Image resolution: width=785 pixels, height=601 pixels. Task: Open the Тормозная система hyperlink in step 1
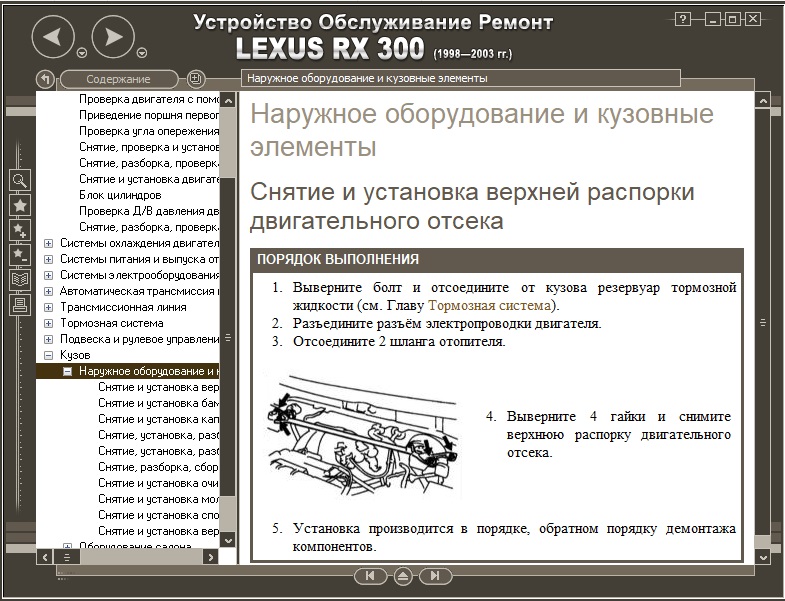[489, 305]
